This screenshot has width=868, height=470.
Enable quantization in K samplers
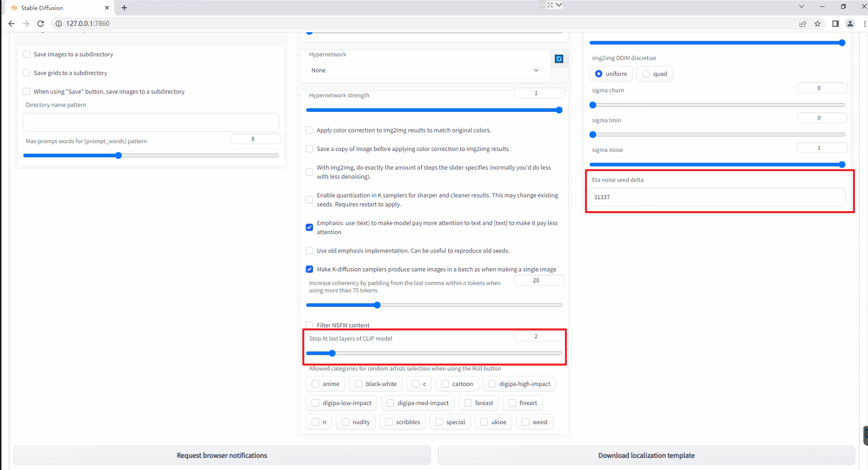pyautogui.click(x=310, y=200)
